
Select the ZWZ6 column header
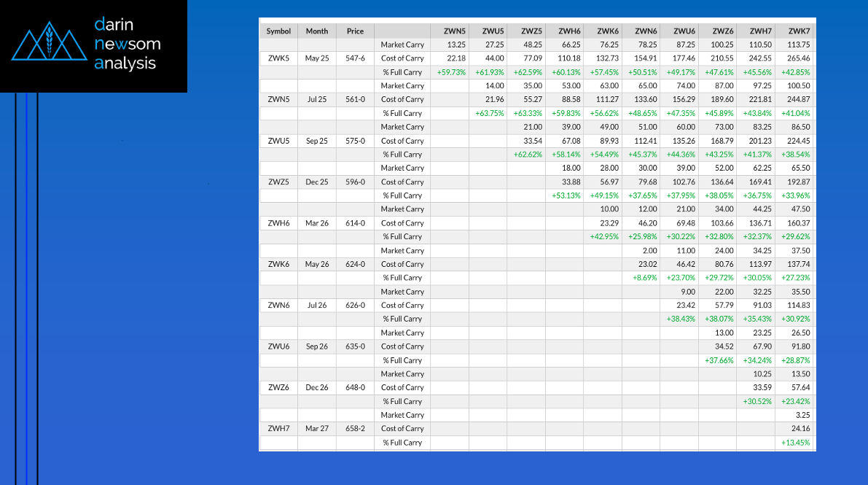(x=722, y=31)
